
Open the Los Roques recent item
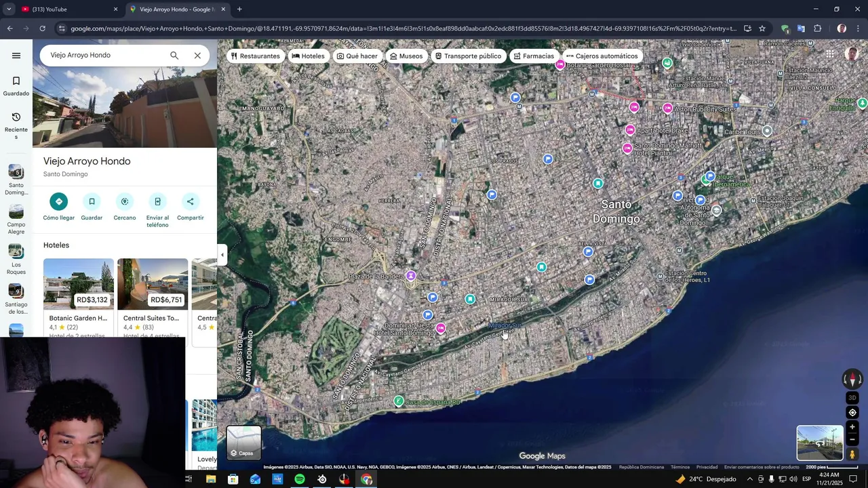coord(16,260)
